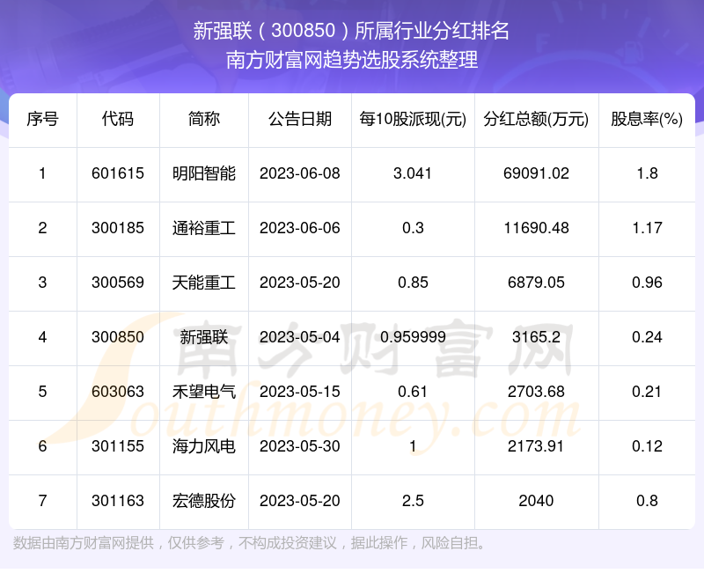Click the yield value 0.21
Screen dimensions: 704x588
coord(647,392)
